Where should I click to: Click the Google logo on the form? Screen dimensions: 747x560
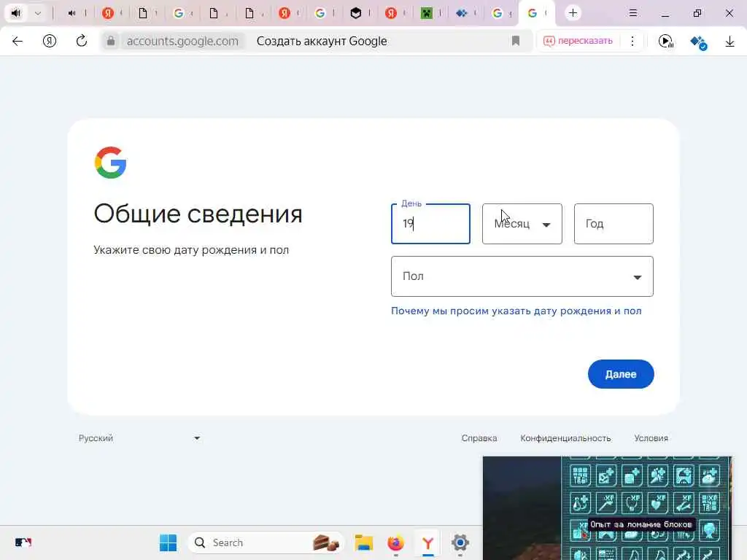(111, 163)
